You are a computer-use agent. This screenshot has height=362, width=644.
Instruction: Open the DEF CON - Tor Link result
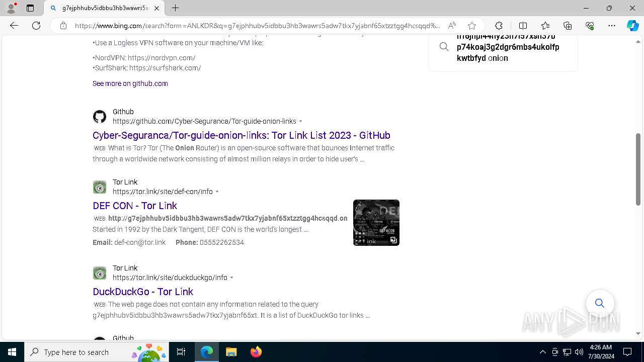point(135,206)
